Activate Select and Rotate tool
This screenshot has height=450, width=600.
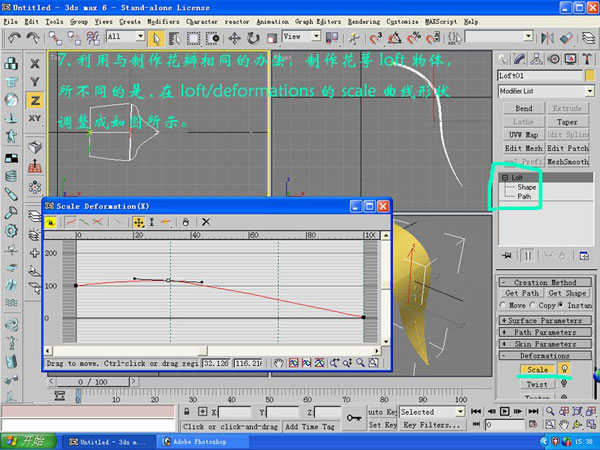click(x=253, y=38)
